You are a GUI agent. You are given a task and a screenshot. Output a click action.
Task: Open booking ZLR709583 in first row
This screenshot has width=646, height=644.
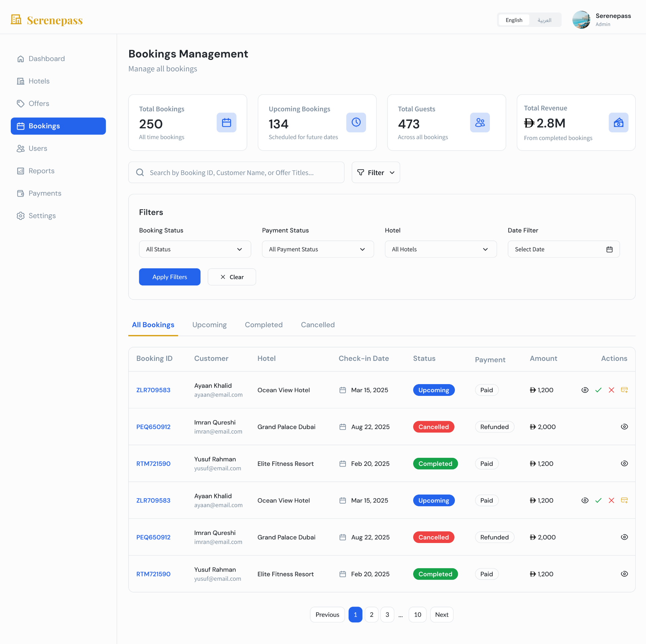click(x=153, y=390)
